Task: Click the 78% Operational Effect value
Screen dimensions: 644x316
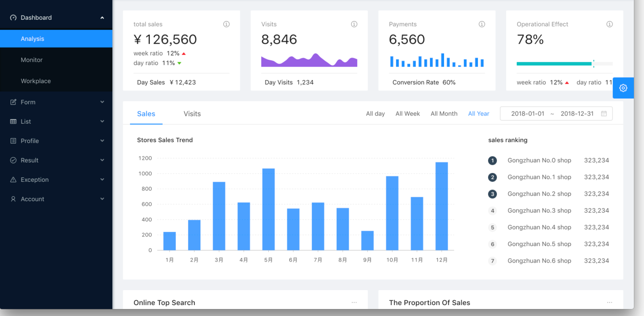Action: (x=530, y=40)
